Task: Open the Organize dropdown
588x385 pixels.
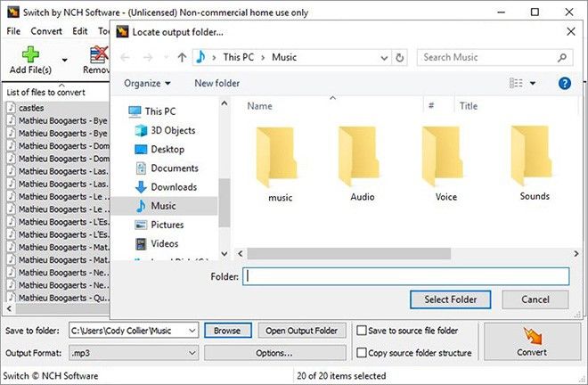Action: tap(147, 83)
